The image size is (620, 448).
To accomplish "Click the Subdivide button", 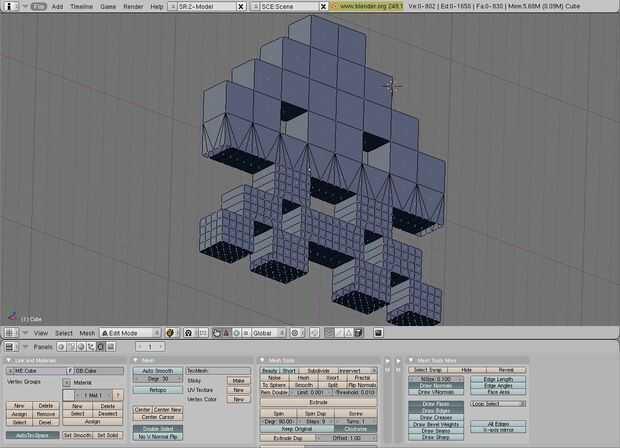I will 318,371.
